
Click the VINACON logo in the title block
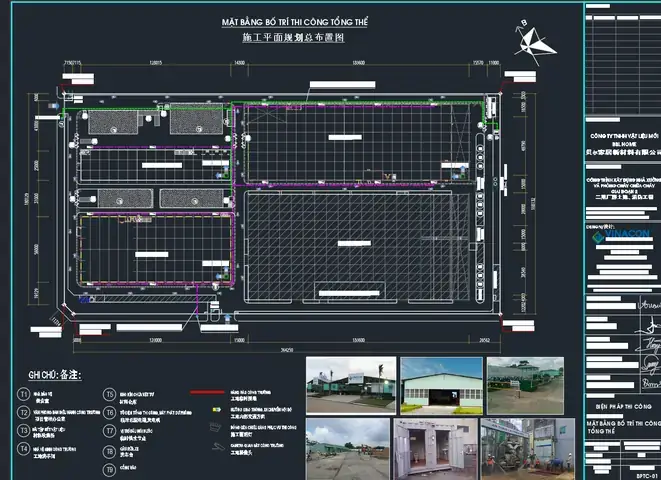[621, 236]
